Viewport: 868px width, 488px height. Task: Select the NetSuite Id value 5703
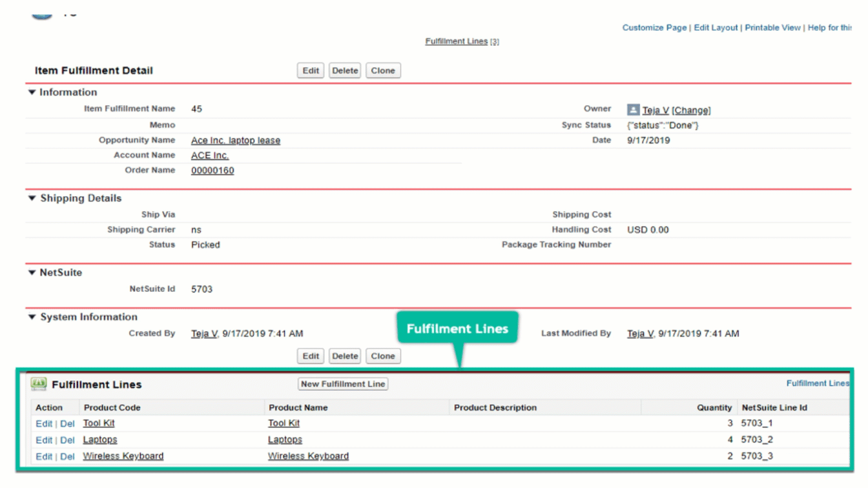pos(202,289)
